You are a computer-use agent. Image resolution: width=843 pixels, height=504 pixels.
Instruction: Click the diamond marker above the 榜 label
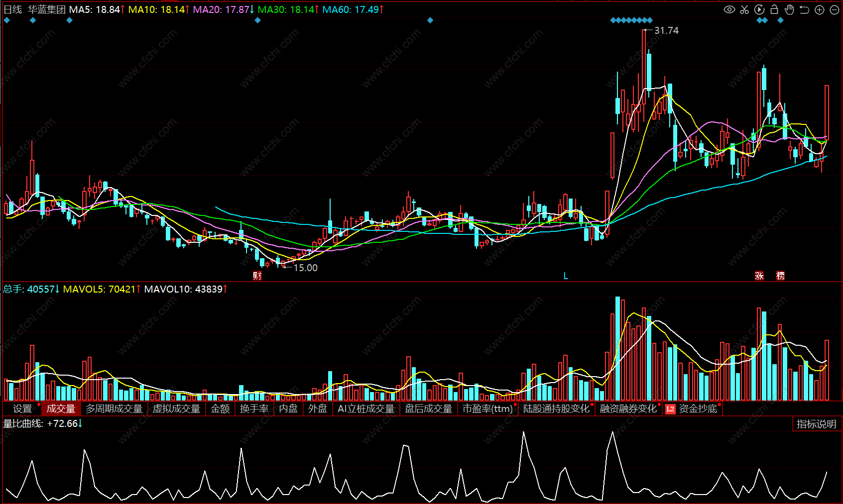(780, 20)
